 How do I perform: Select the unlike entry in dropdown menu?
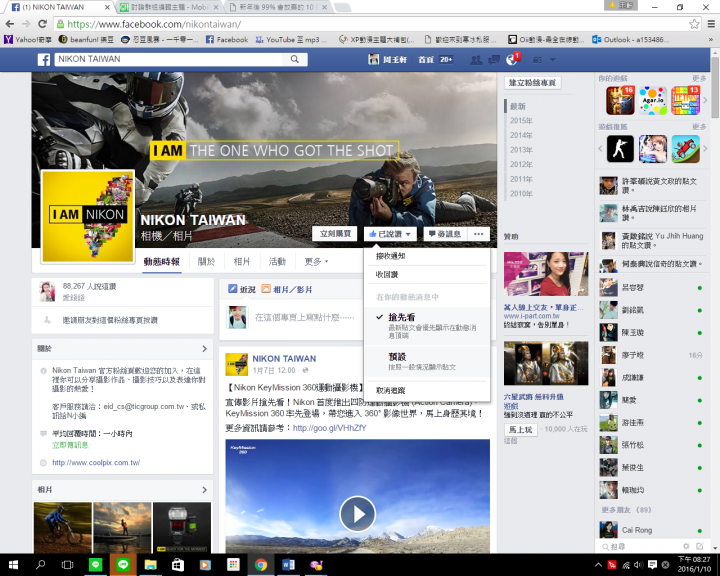(x=427, y=274)
